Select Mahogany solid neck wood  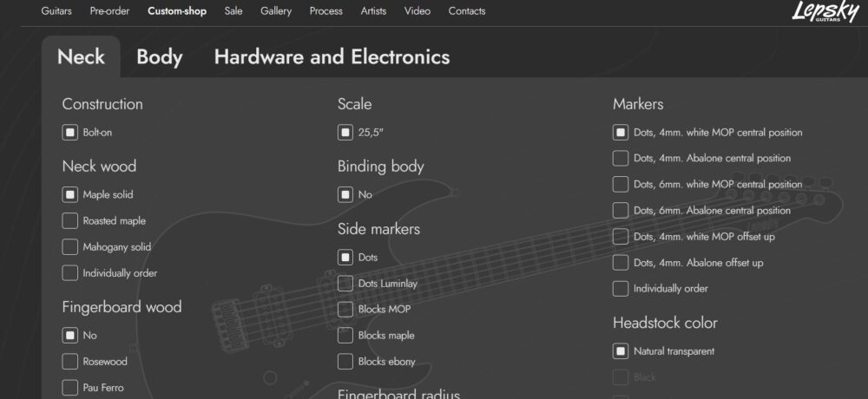70,247
